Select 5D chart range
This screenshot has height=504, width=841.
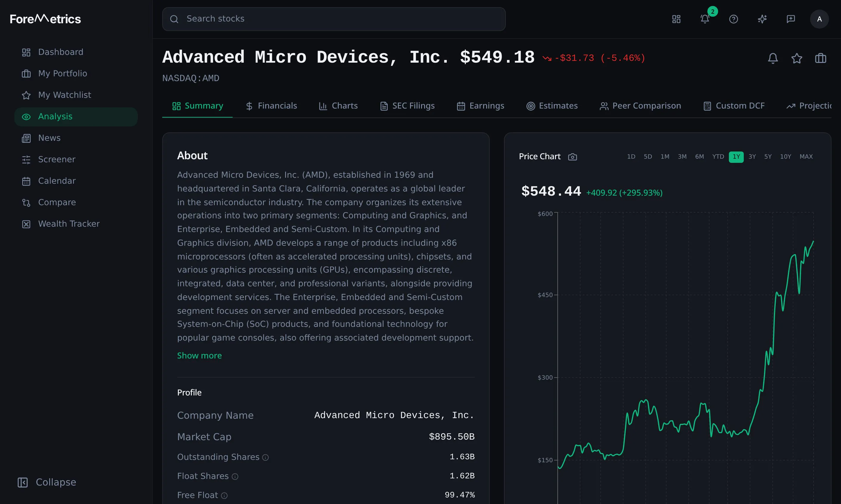(648, 157)
